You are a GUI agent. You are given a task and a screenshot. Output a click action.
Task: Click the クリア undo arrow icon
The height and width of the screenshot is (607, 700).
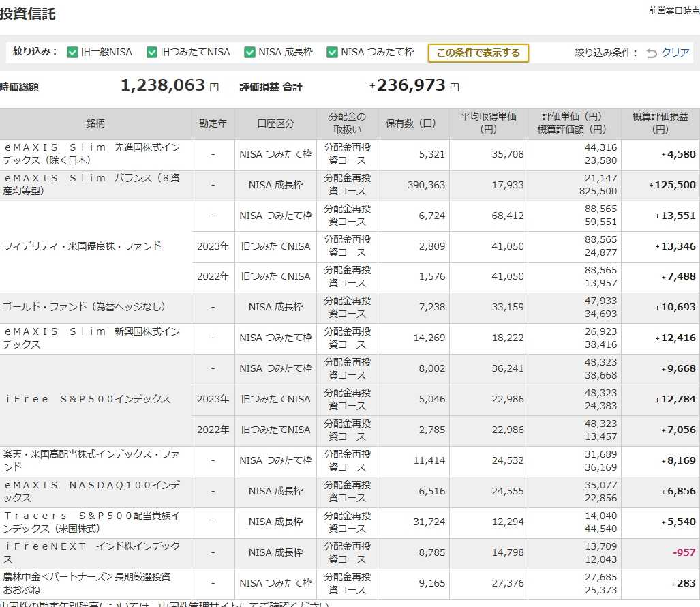652,53
